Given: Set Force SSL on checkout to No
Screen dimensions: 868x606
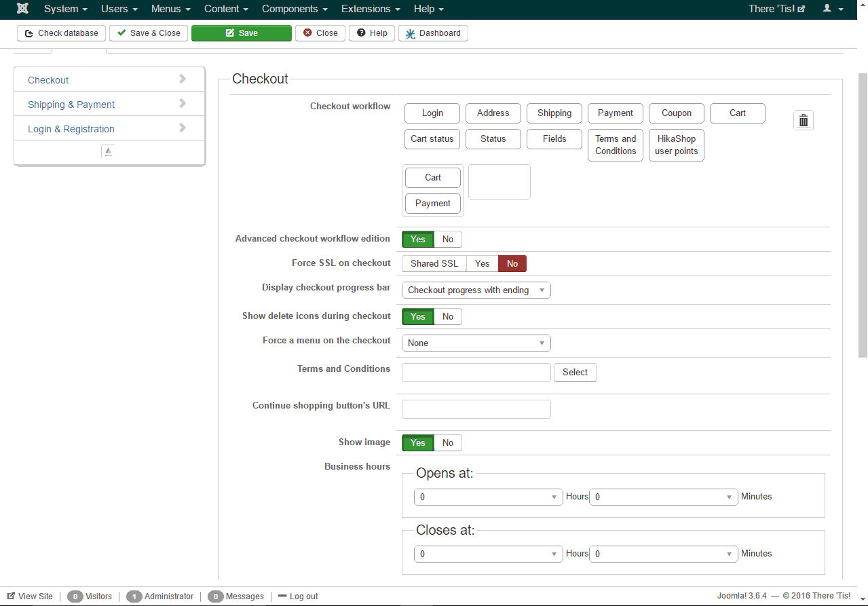Looking at the screenshot, I should 512,263.
